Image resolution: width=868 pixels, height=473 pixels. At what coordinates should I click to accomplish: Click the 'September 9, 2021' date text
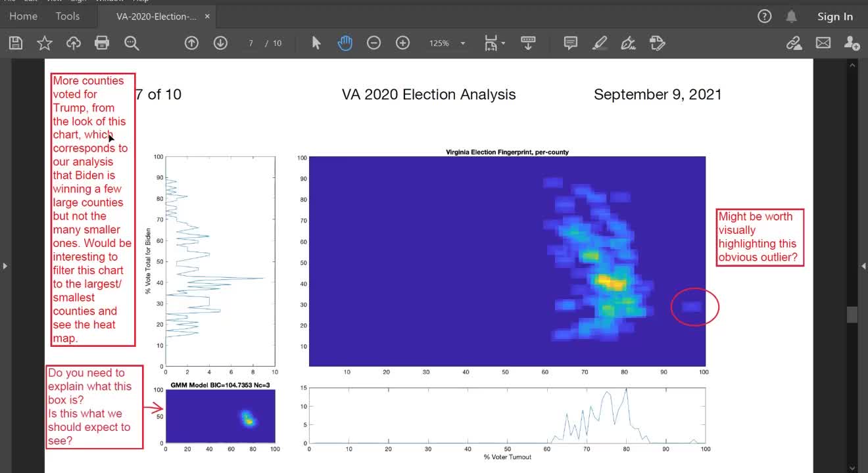[x=658, y=95]
